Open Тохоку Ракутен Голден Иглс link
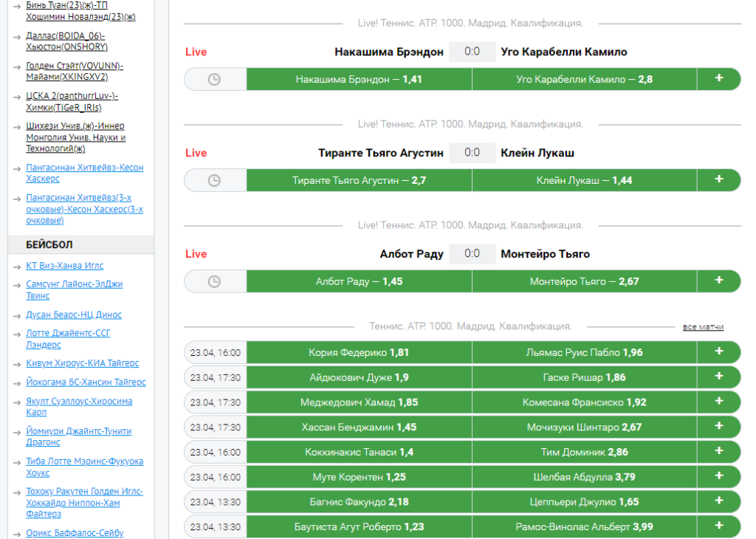The width and height of the screenshot is (756, 539). (x=84, y=503)
